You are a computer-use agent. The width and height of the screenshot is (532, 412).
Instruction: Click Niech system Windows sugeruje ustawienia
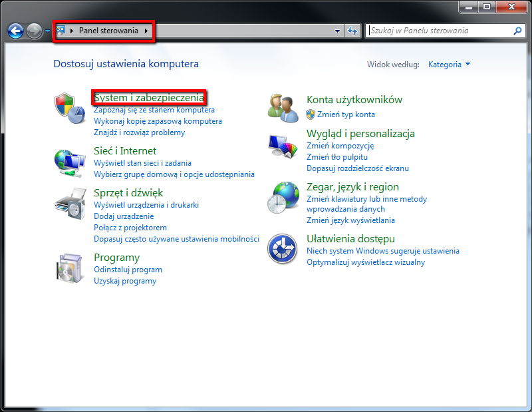click(383, 251)
